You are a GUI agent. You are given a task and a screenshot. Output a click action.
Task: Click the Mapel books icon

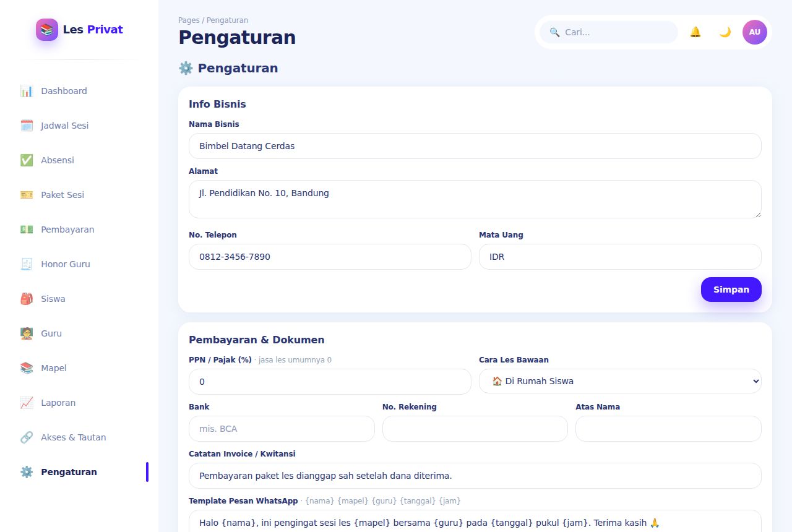coord(27,368)
